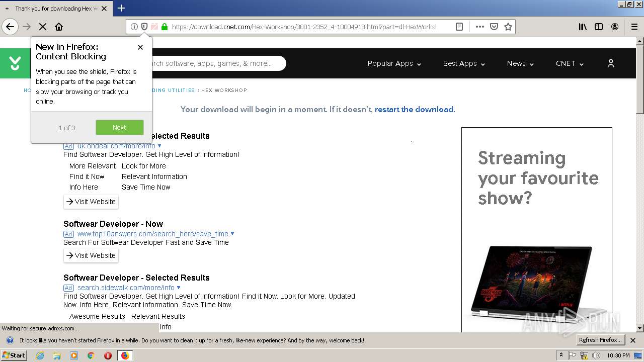
Task: Show hidden tray icons arrow
Action: tap(561, 355)
